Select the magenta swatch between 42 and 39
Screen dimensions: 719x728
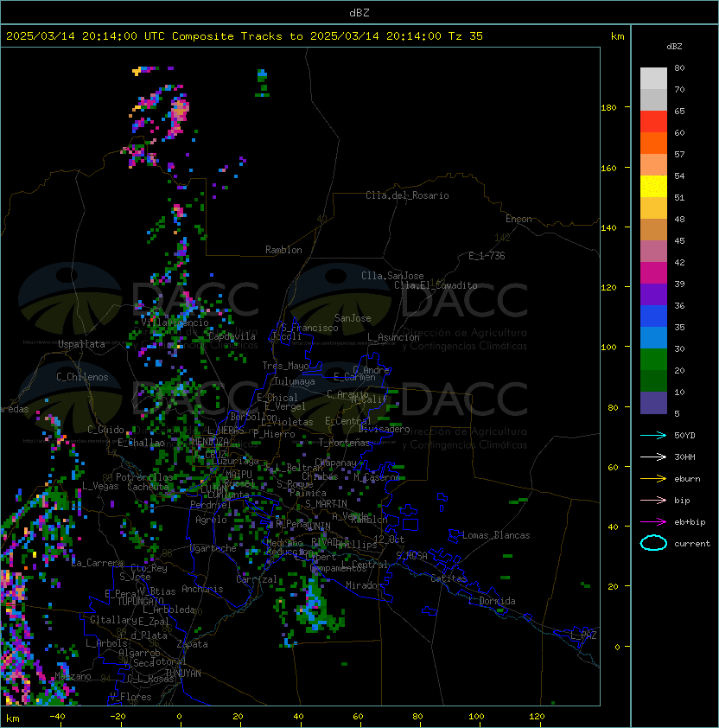(x=653, y=273)
